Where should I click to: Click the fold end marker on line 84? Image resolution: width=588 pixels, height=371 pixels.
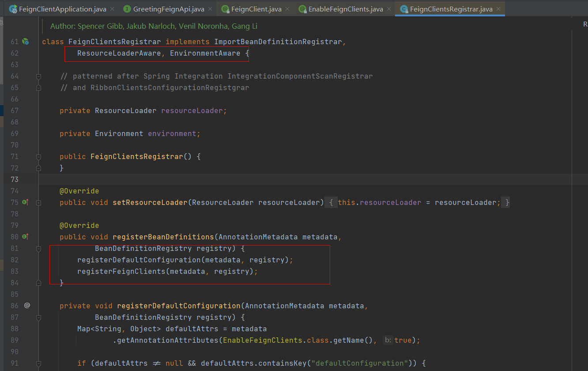tap(38, 283)
